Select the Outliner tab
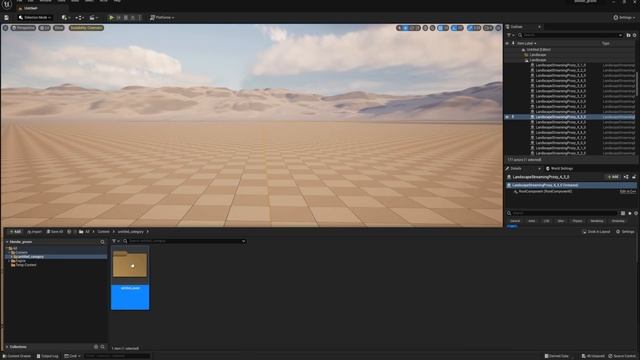640x360 pixels. [517, 27]
